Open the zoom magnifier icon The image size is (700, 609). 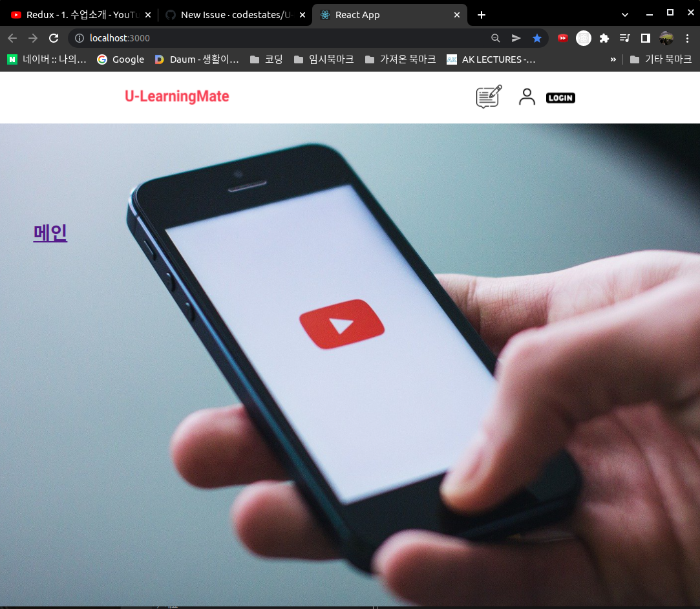[x=496, y=38]
